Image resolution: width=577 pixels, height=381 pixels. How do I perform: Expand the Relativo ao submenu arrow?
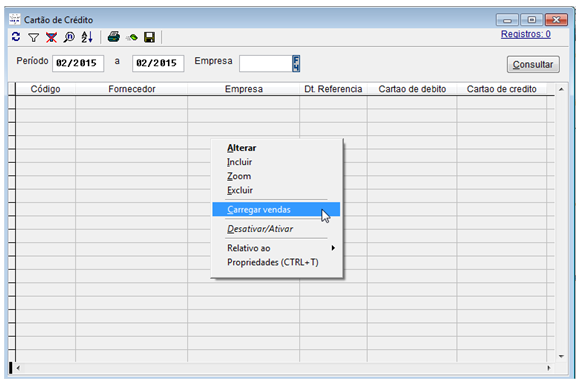click(x=333, y=248)
